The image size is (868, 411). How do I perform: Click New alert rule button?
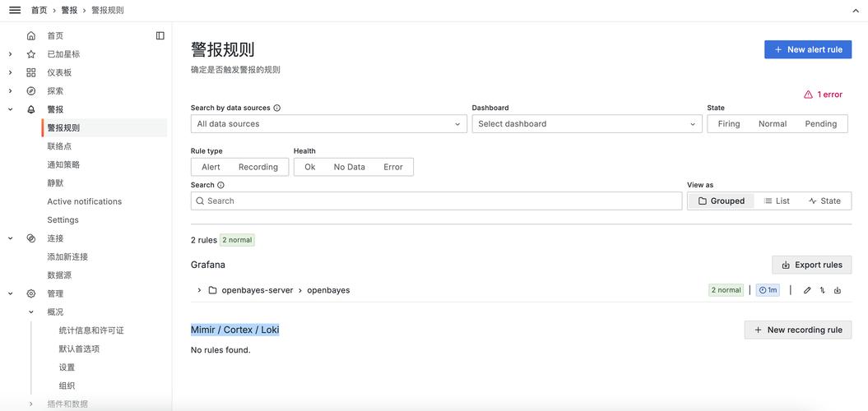(808, 49)
